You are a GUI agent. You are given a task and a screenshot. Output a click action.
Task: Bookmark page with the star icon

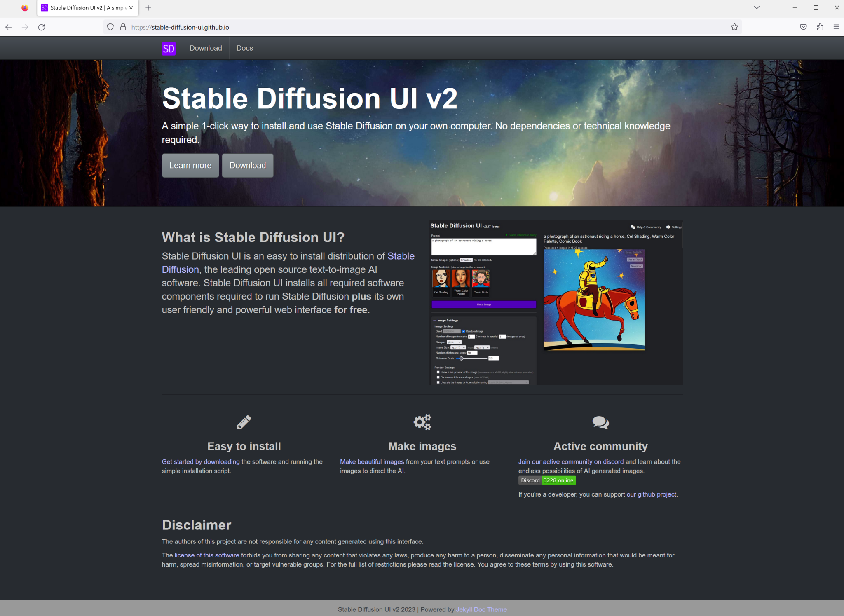[x=734, y=27]
